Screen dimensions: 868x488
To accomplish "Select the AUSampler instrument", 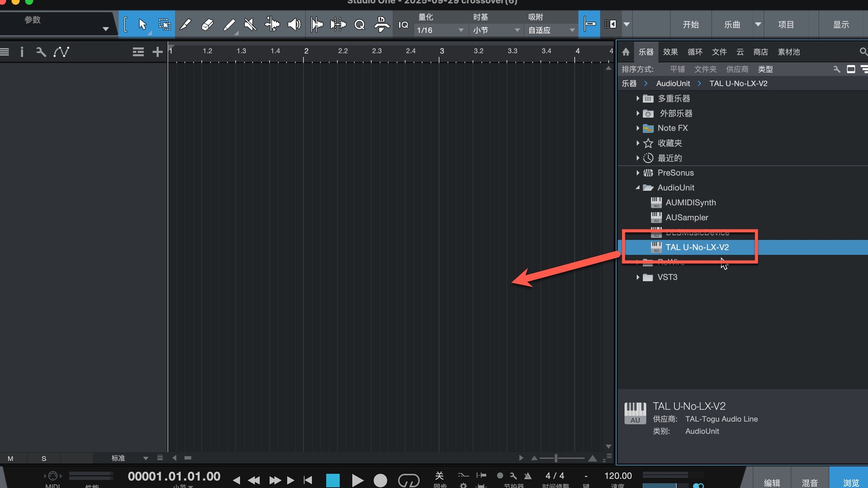I will pyautogui.click(x=686, y=217).
